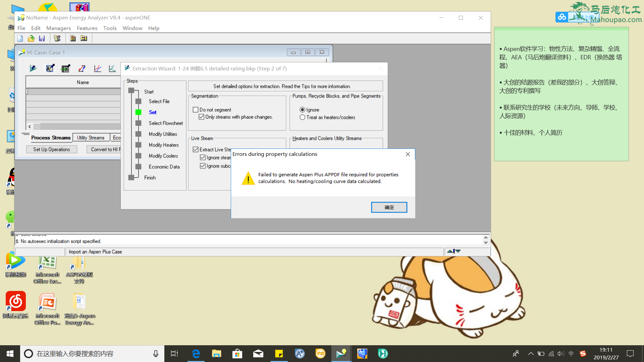
Task: Uncheck Only streams with phase changes
Action: click(x=202, y=117)
